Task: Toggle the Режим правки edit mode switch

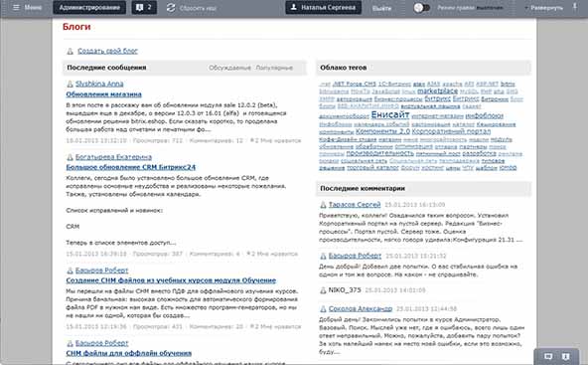Action: pyautogui.click(x=422, y=8)
